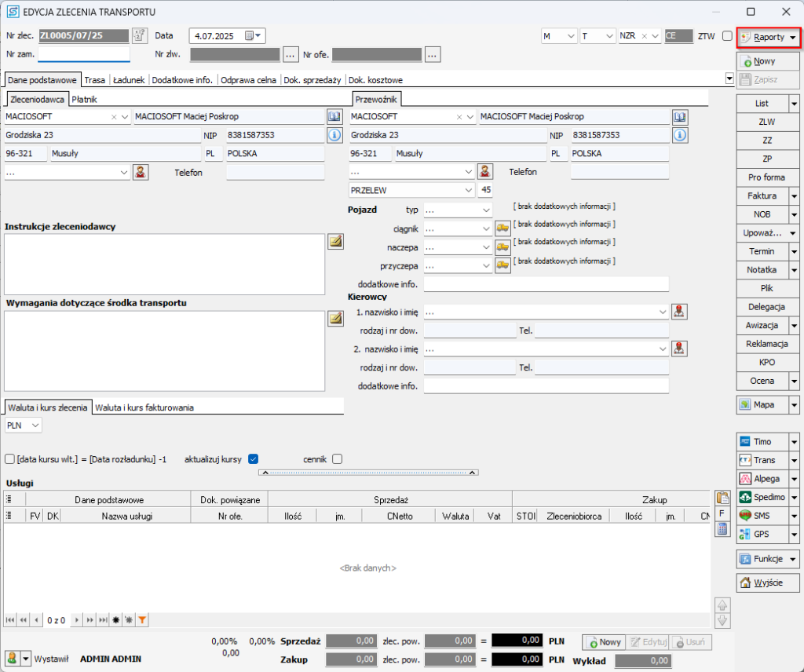Click the truck icon beside naczepa field
This screenshot has width=804, height=672.
click(502, 247)
